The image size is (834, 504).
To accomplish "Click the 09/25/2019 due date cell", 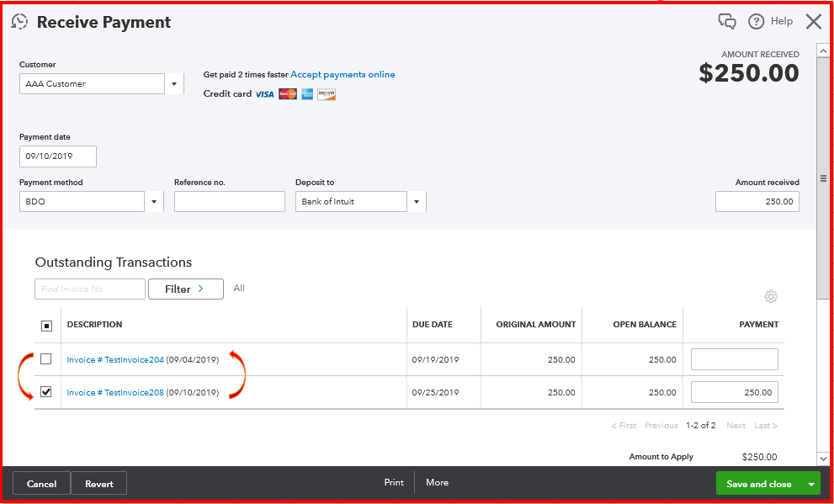I will coord(436,393).
